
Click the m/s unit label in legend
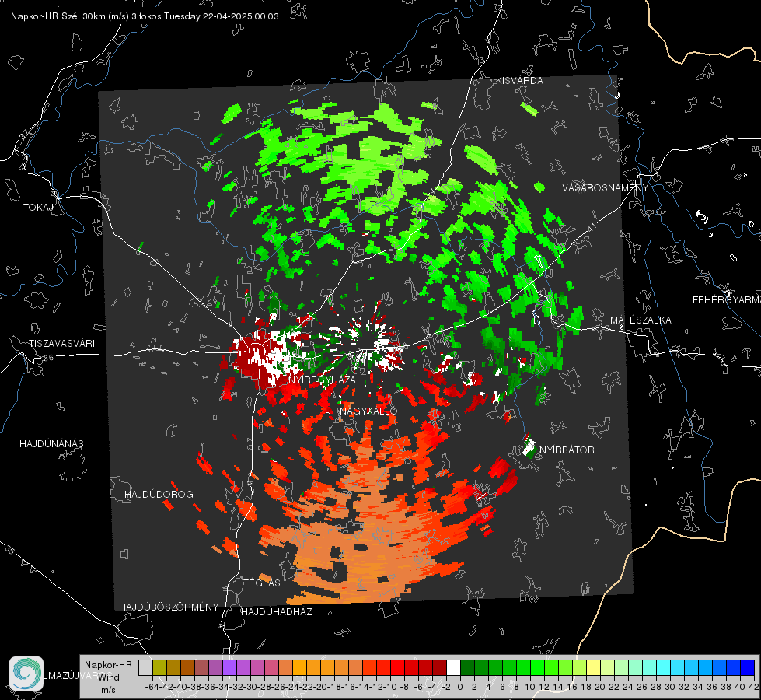click(x=108, y=690)
